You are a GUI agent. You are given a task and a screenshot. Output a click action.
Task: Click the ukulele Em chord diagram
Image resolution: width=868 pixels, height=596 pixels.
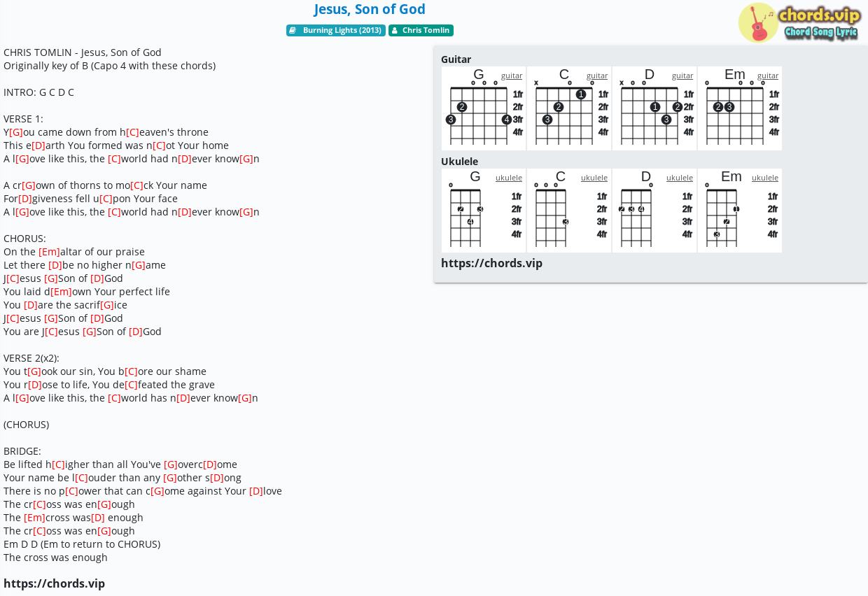[740, 211]
